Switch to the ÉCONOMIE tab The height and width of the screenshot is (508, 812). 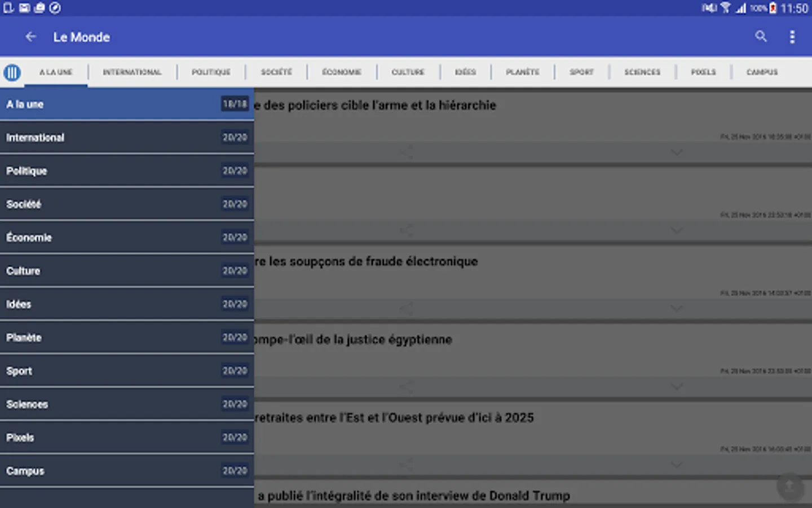pos(342,72)
